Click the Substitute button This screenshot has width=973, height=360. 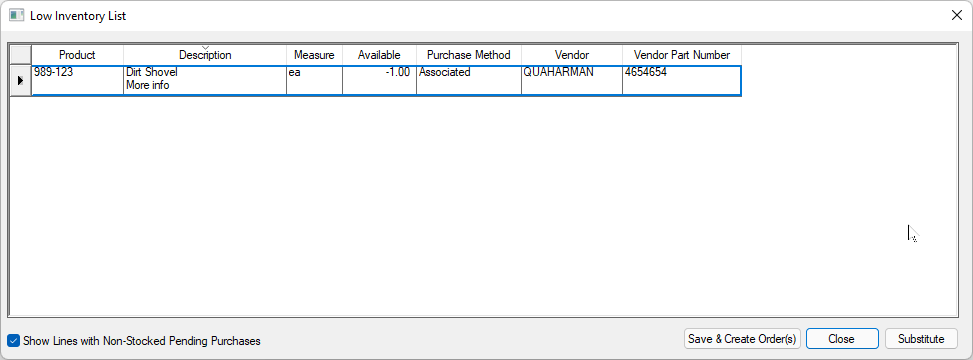(x=921, y=339)
